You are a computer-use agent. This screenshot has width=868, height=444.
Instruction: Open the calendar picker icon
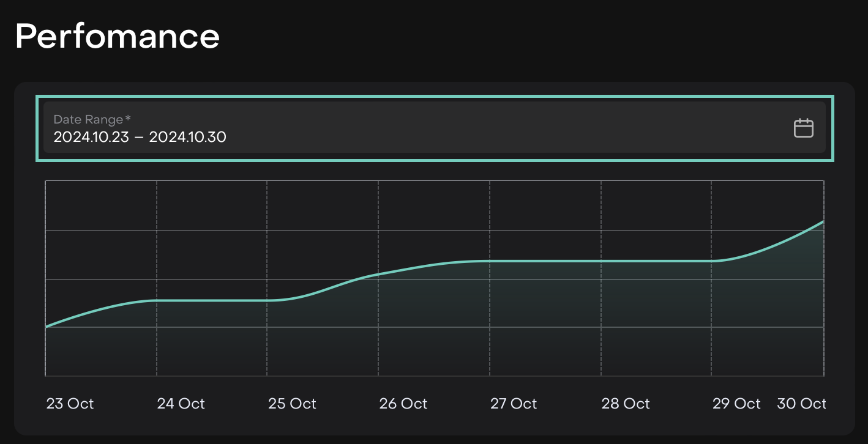(x=803, y=128)
